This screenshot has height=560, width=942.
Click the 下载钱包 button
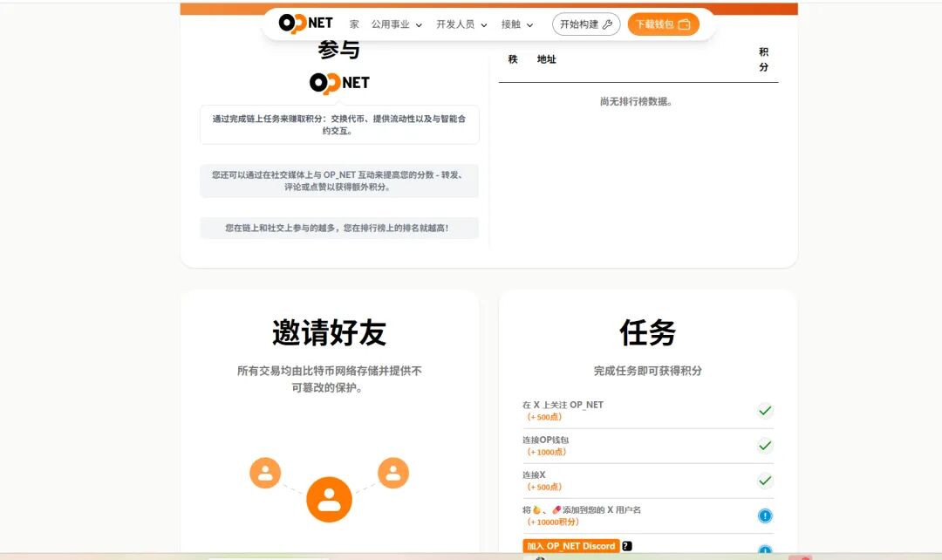click(663, 24)
